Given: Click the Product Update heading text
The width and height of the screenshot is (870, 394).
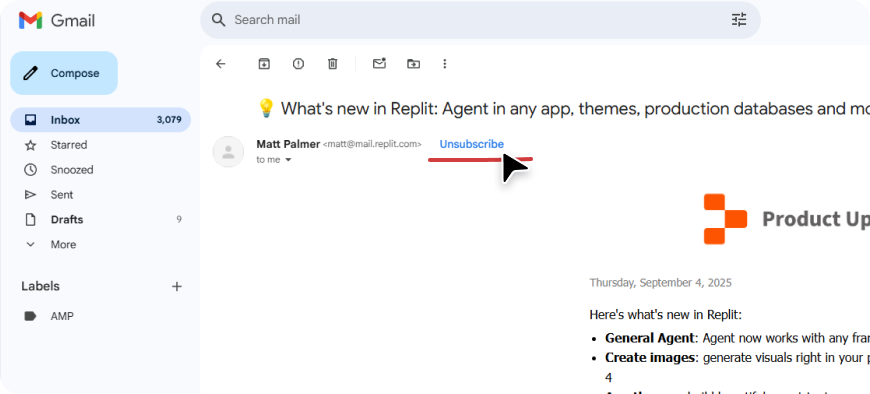Looking at the screenshot, I should (x=816, y=219).
